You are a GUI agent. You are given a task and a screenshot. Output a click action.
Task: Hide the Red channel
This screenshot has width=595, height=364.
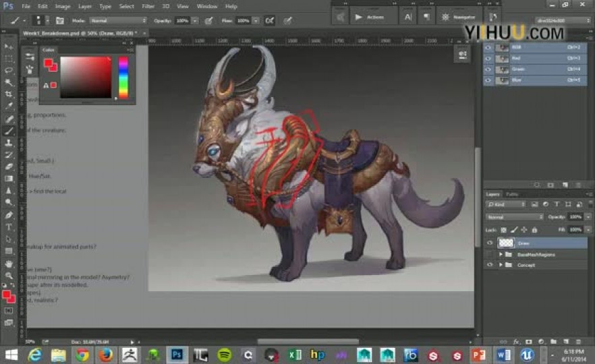488,59
